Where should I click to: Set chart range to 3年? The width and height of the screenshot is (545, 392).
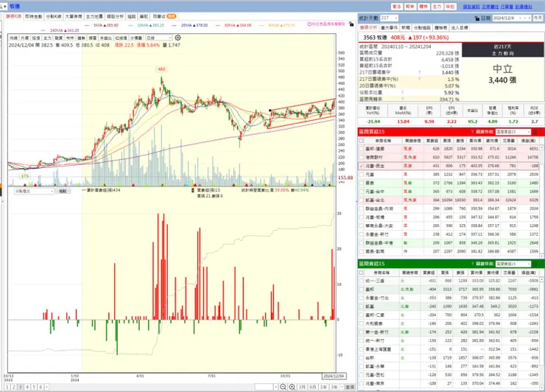pos(334,387)
